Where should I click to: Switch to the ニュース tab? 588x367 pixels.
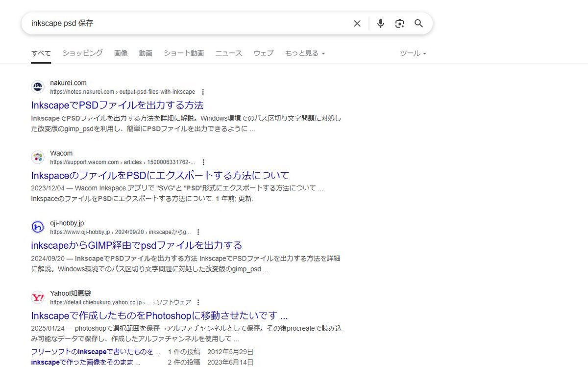pyautogui.click(x=229, y=53)
